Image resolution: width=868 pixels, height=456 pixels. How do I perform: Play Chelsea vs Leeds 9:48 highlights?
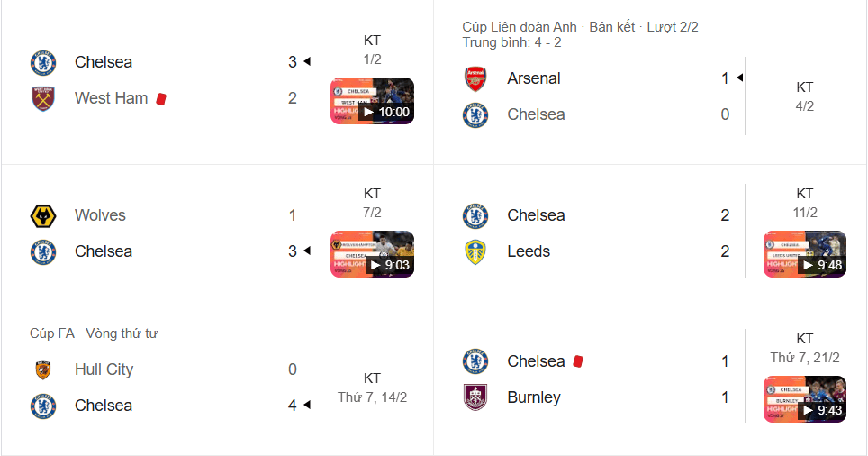pyautogui.click(x=804, y=254)
